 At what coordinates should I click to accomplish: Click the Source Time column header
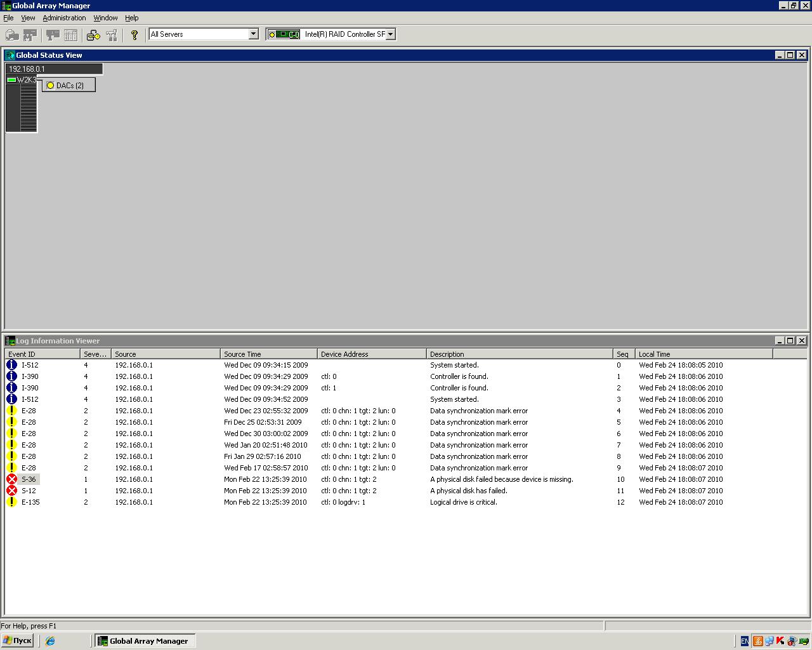click(x=268, y=354)
